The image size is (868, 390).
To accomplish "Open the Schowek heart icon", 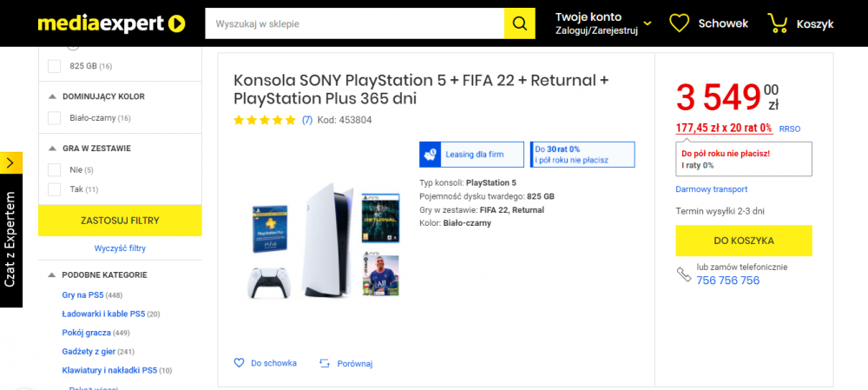I will point(679,23).
